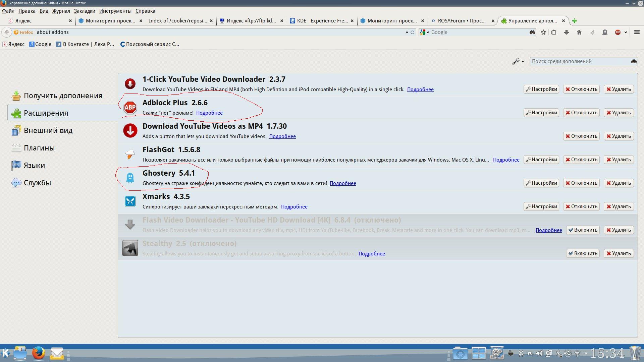Open the Plugins category in sidebar

[39, 148]
